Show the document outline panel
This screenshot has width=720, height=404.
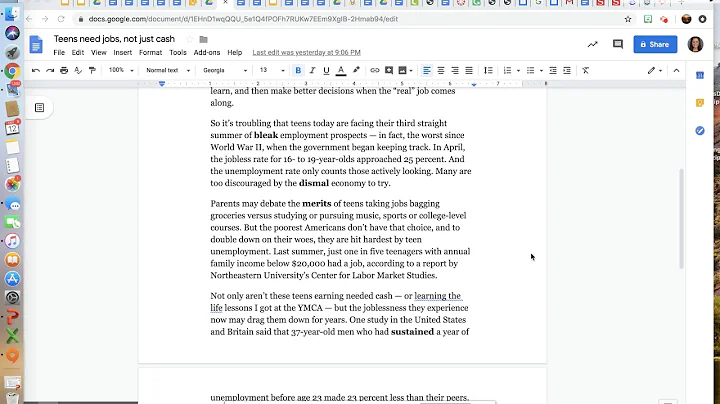coord(39,107)
